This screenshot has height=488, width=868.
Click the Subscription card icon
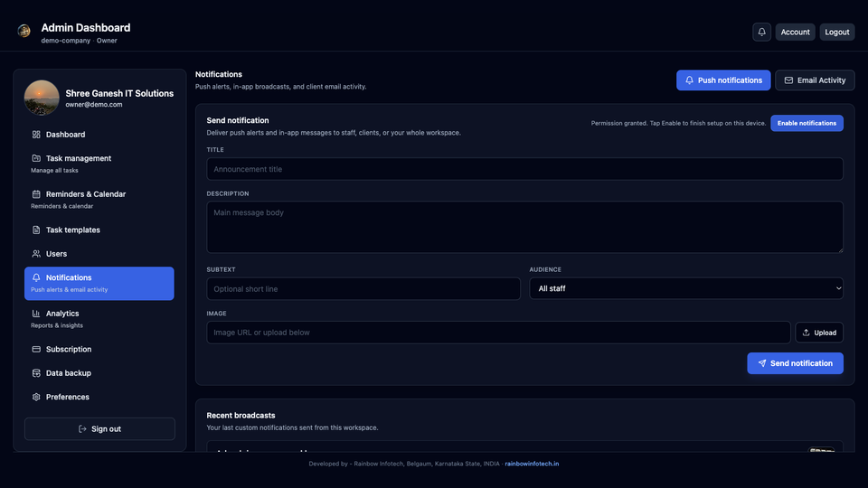[36, 349]
